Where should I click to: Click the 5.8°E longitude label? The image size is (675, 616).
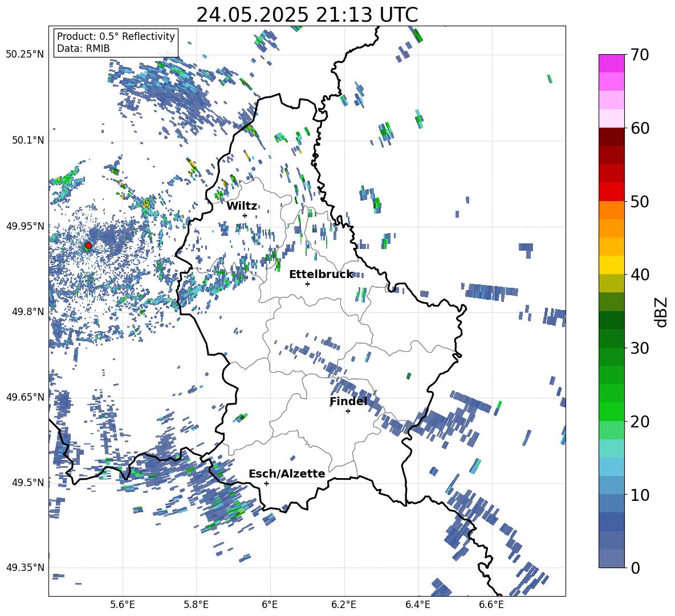(196, 605)
